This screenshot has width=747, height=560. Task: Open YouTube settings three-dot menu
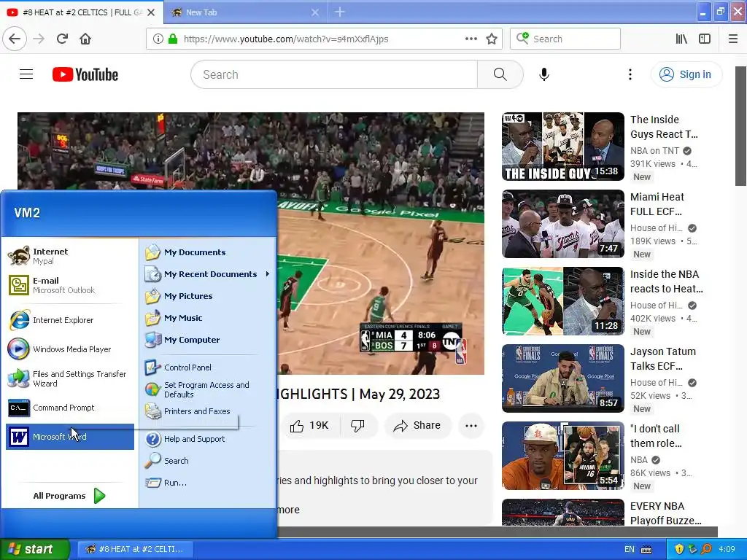630,74
